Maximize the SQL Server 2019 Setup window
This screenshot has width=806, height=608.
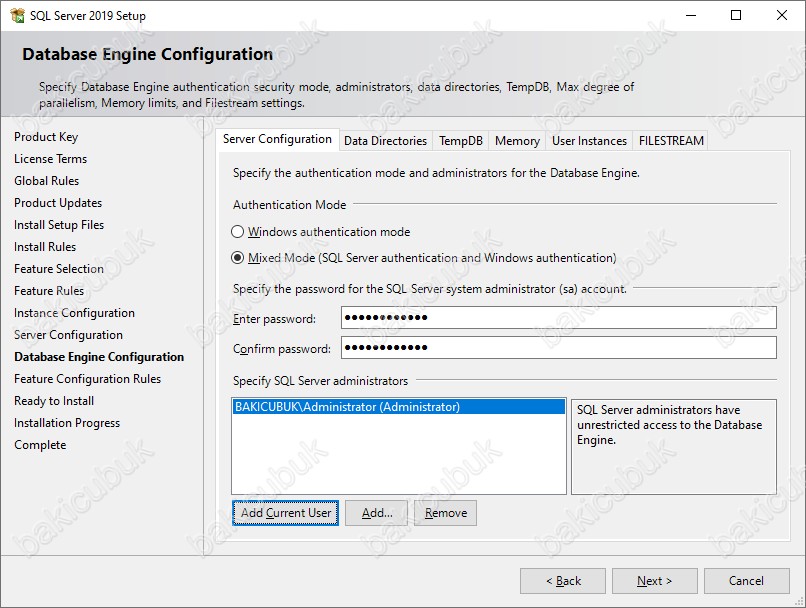pyautogui.click(x=736, y=15)
